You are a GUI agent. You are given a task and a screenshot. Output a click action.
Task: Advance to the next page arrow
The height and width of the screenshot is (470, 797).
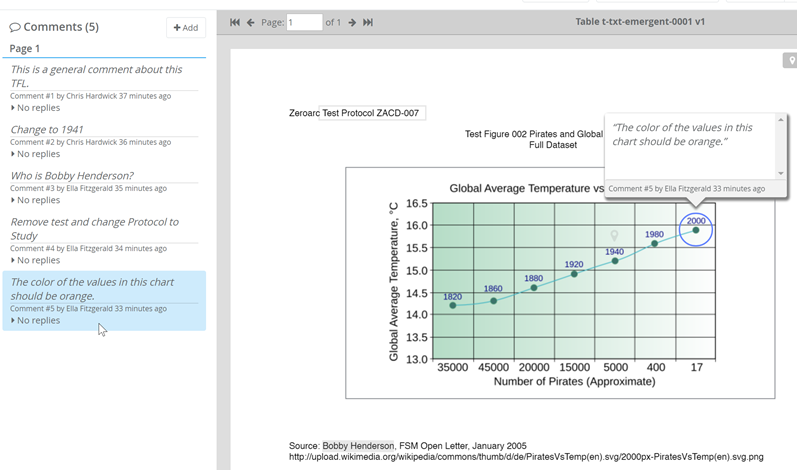352,22
